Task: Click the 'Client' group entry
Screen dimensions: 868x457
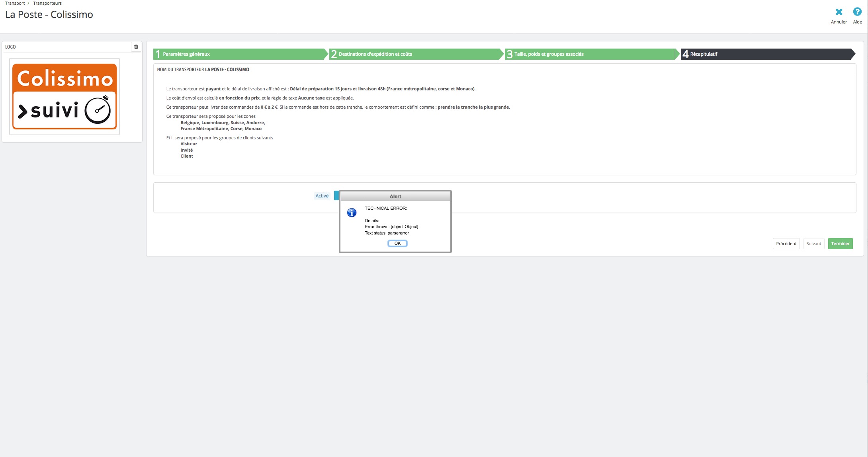Action: point(187,156)
